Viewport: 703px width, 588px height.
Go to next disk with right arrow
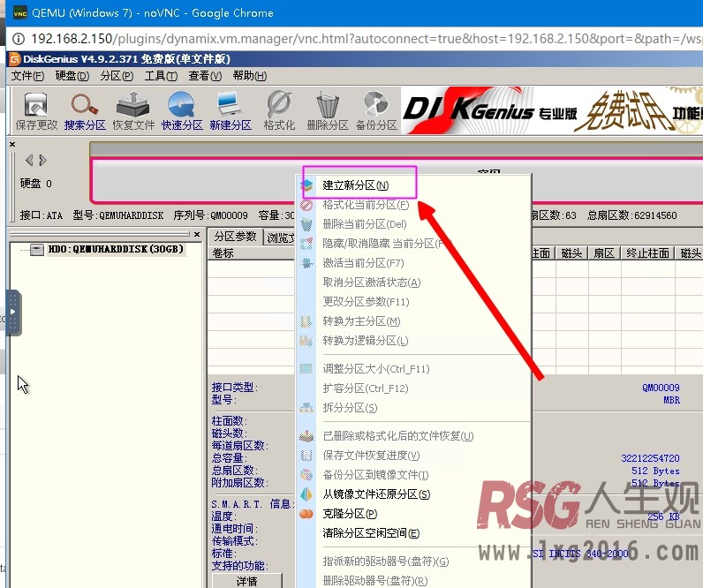(42, 160)
